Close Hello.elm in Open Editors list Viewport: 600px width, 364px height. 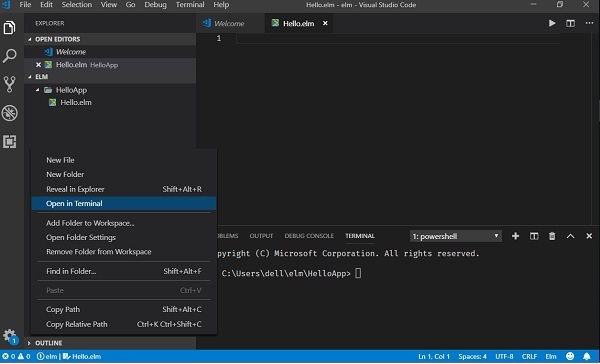[38, 65]
